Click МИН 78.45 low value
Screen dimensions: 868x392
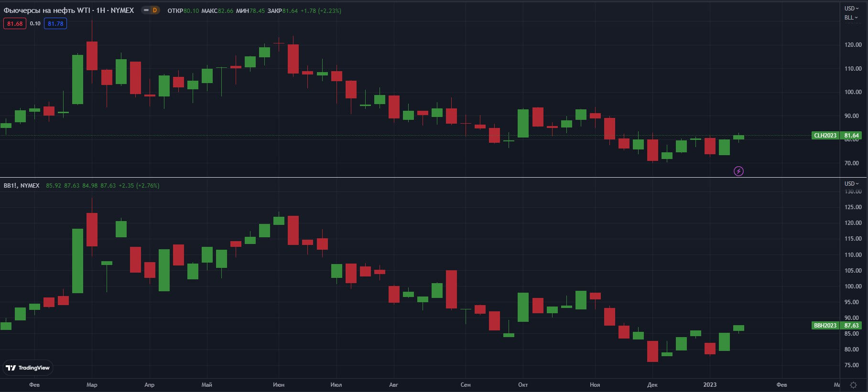click(x=250, y=11)
